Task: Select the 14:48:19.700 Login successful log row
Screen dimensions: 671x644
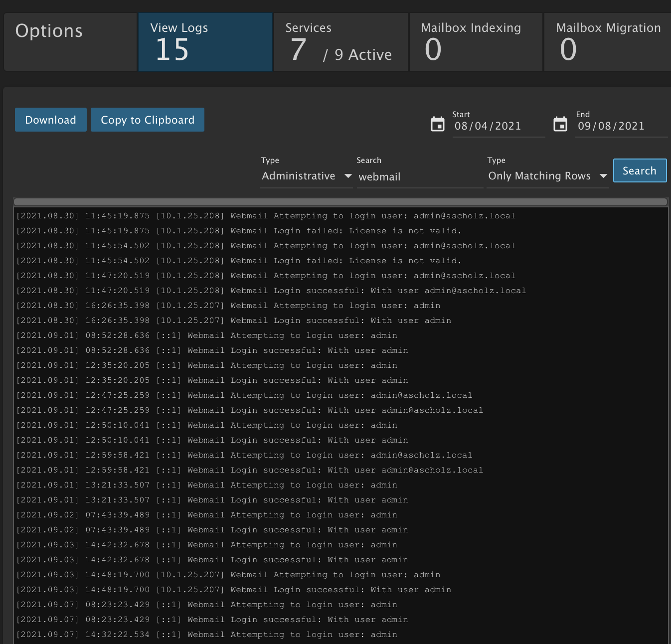Action: coord(234,590)
